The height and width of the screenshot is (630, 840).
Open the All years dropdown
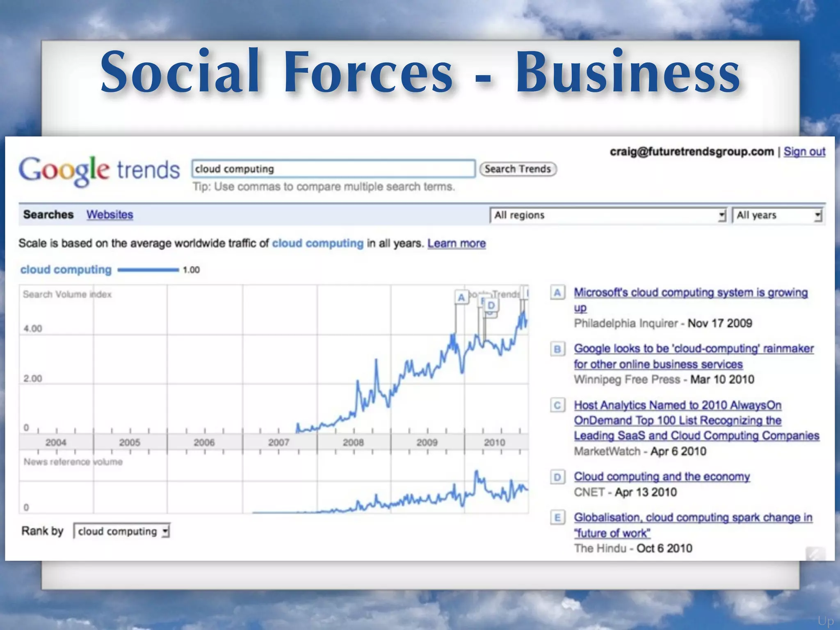[x=778, y=215]
